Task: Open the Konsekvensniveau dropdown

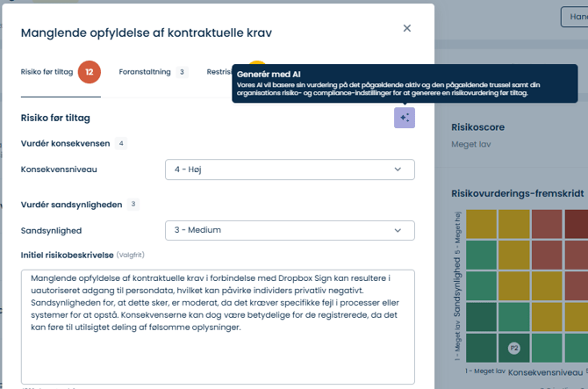Action: point(289,169)
